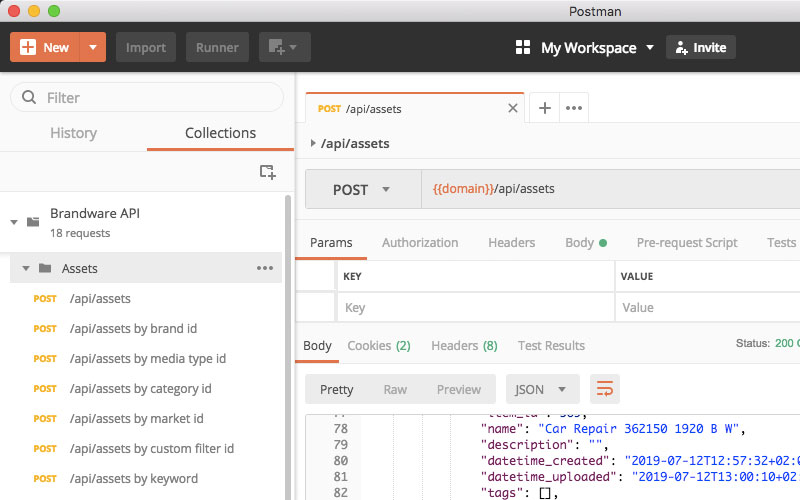Click the Import button
The image size is (800, 500).
tap(146, 47)
